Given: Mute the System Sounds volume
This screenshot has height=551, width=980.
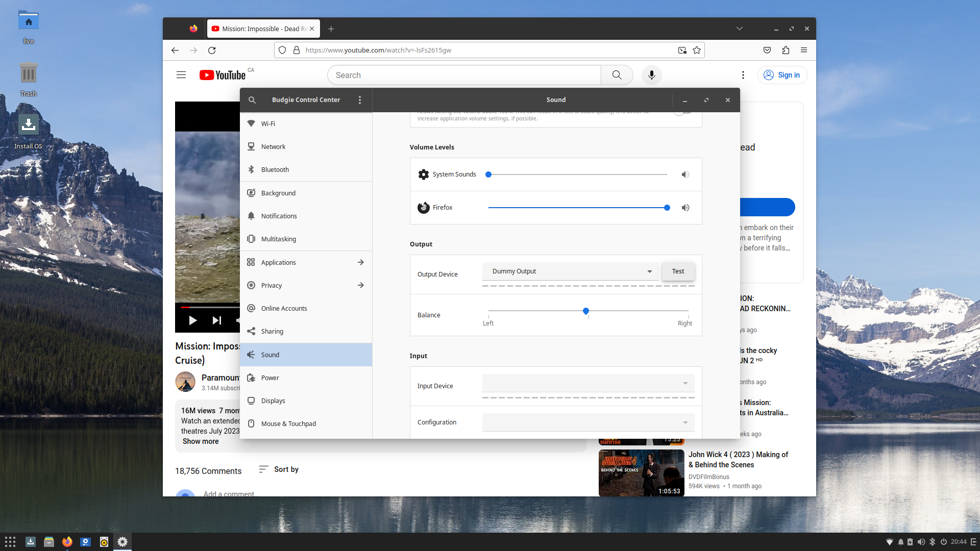Looking at the screenshot, I should pos(685,174).
